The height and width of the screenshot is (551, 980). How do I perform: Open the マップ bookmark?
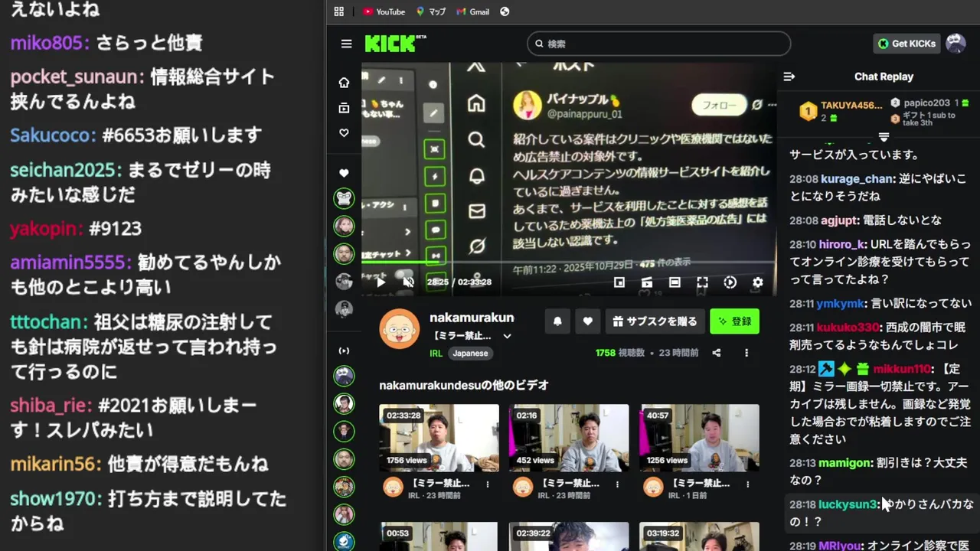431,11
